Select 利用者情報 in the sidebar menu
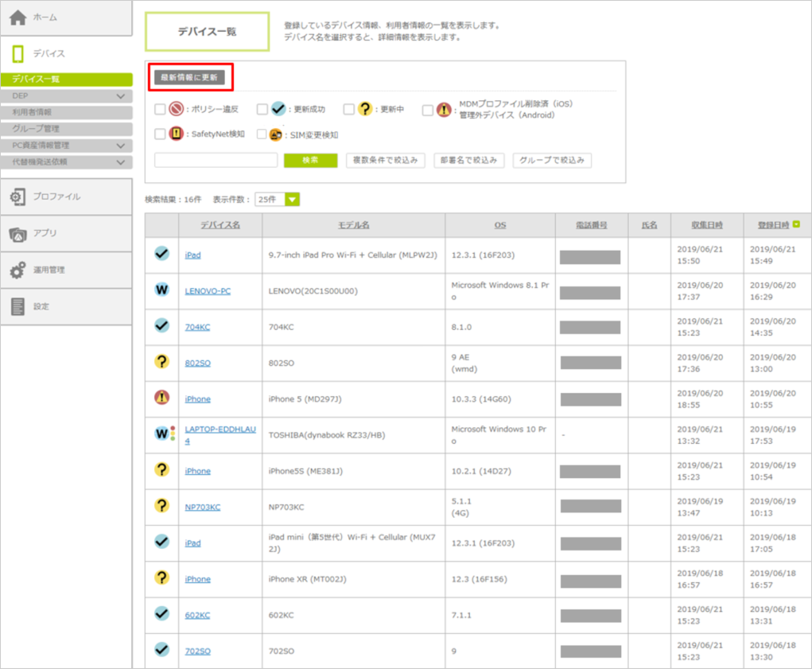Screen dimensions: 812x669 [x=67, y=112]
